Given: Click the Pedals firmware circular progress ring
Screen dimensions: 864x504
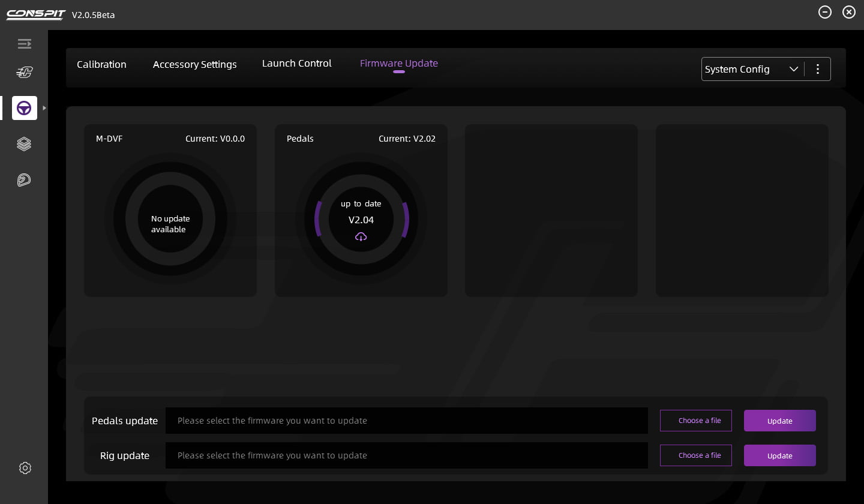Looking at the screenshot, I should pos(407,219).
